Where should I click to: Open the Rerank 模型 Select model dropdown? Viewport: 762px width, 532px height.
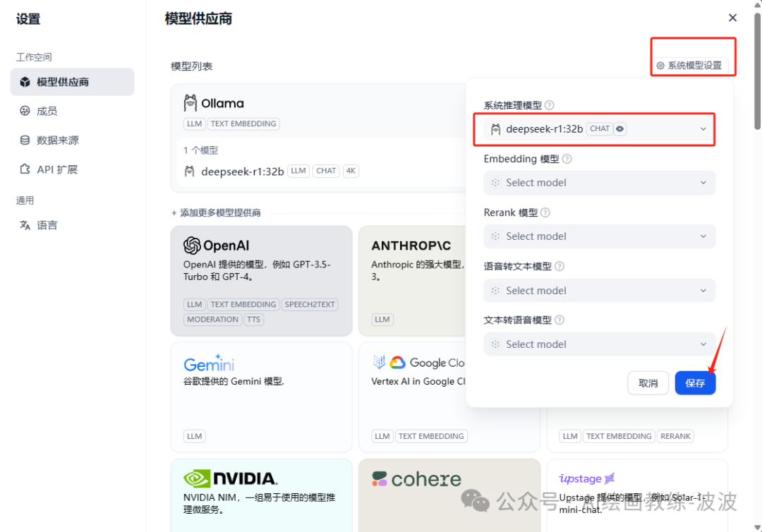[599, 236]
